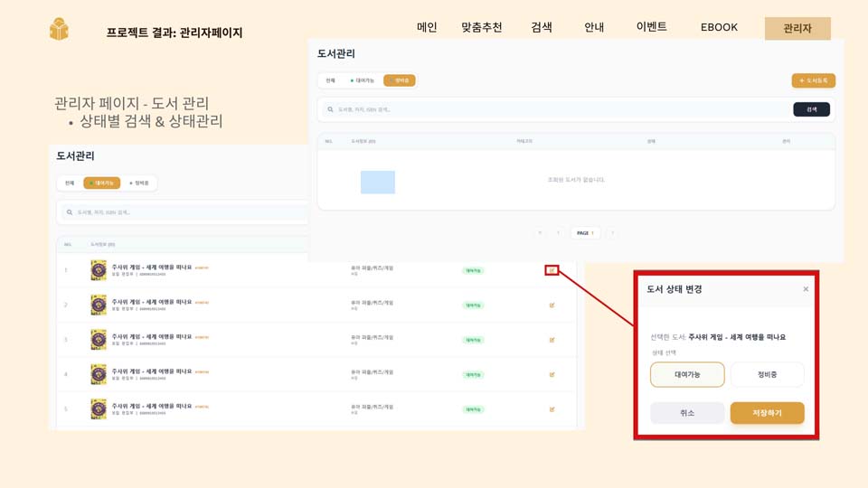
Task: Click the 도서등록 button
Action: point(813,80)
